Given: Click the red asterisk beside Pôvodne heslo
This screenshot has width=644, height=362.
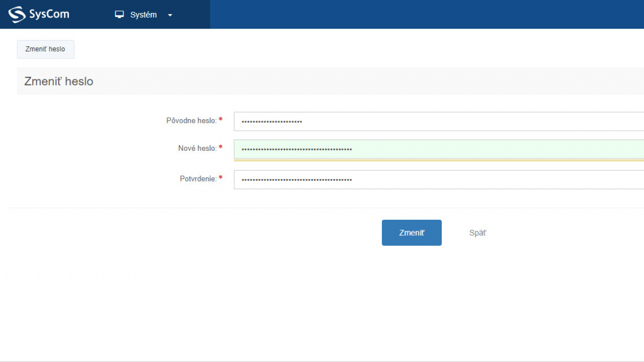Looking at the screenshot, I should pyautogui.click(x=220, y=120).
